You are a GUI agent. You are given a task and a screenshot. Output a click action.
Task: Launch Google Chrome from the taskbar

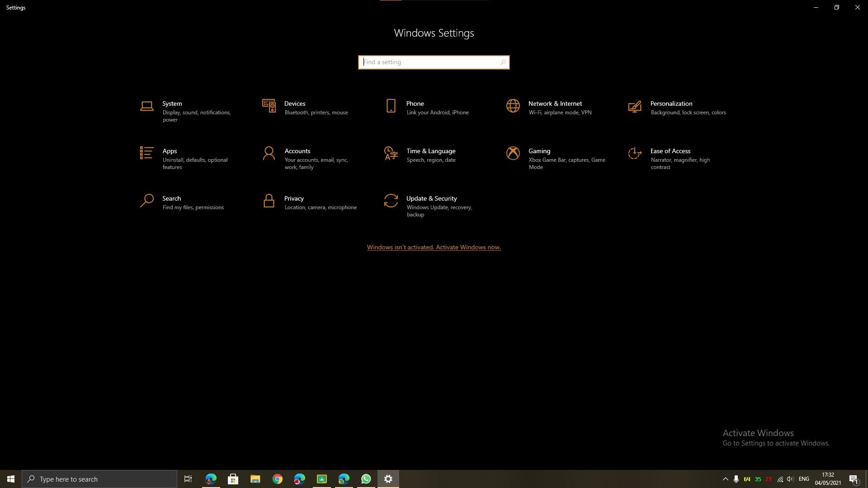click(278, 479)
